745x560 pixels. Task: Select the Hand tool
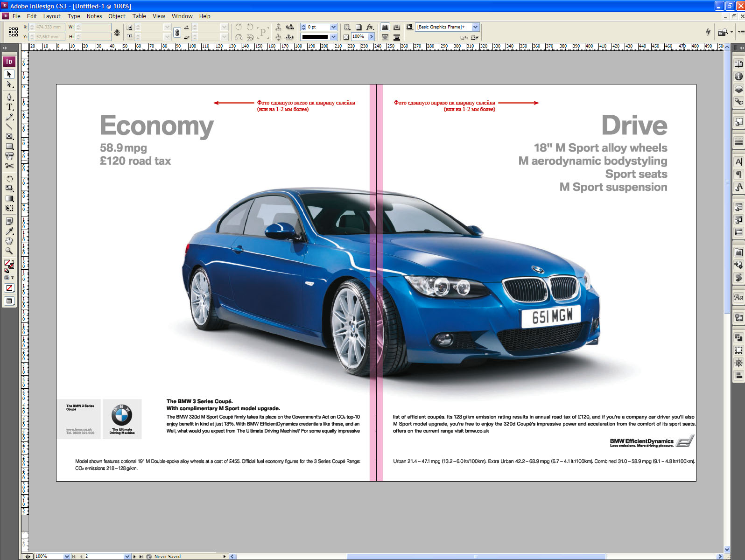[x=9, y=241]
